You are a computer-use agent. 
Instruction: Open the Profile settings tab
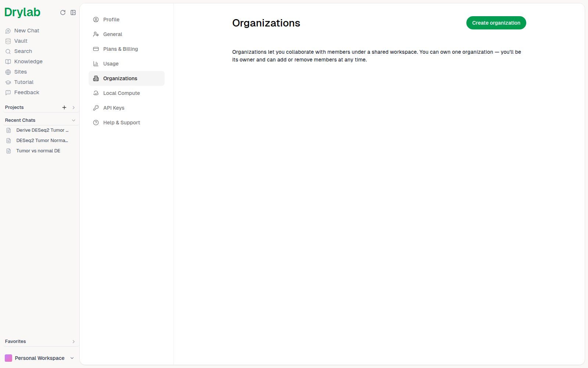126,20
